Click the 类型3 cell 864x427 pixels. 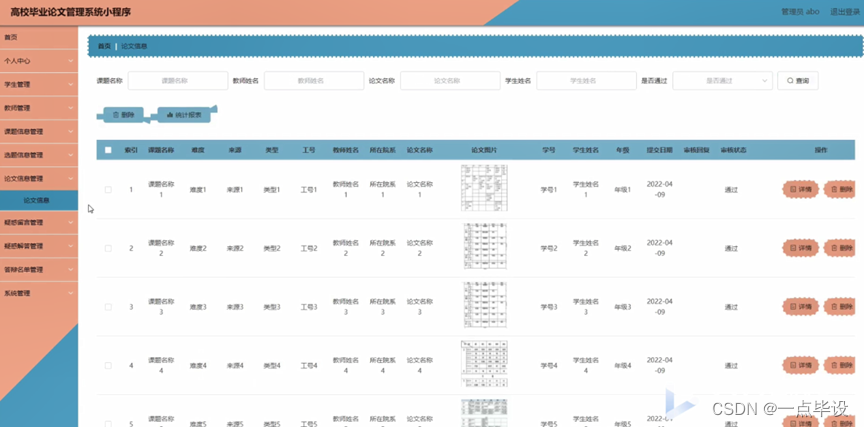pos(272,307)
